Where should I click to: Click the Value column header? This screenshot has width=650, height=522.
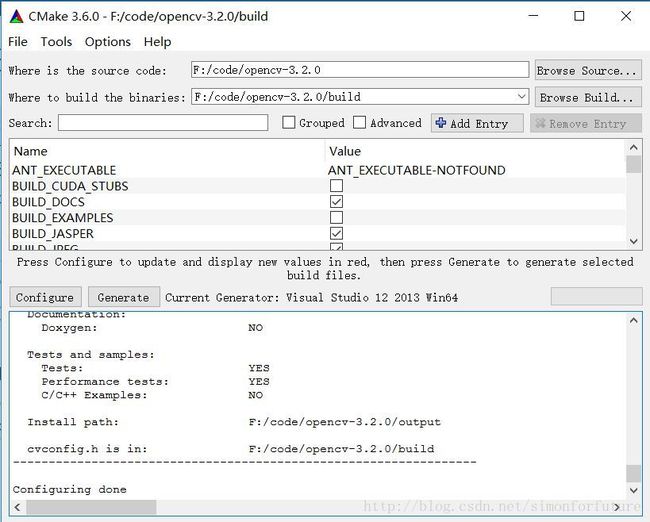point(345,151)
